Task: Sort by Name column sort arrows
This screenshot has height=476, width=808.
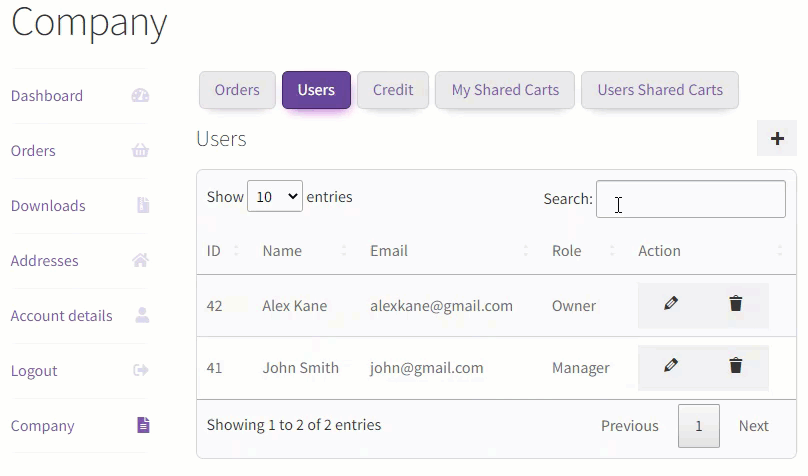Action: click(344, 251)
